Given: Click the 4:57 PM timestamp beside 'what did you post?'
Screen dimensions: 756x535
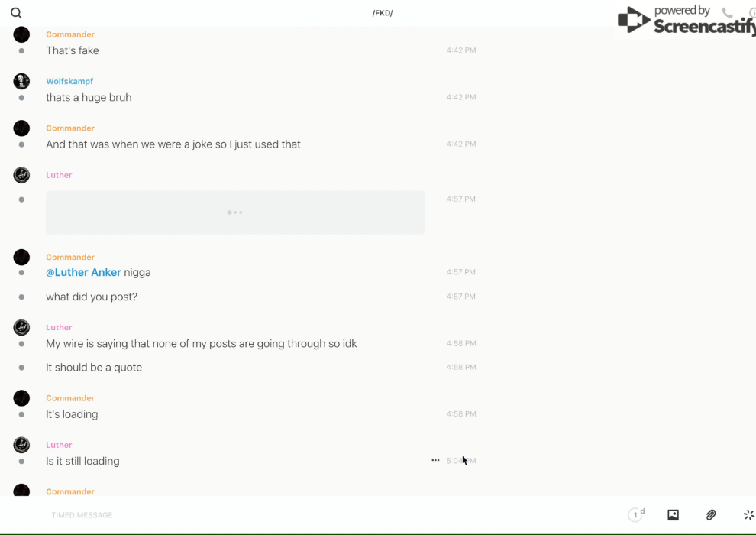Looking at the screenshot, I should pos(460,297).
